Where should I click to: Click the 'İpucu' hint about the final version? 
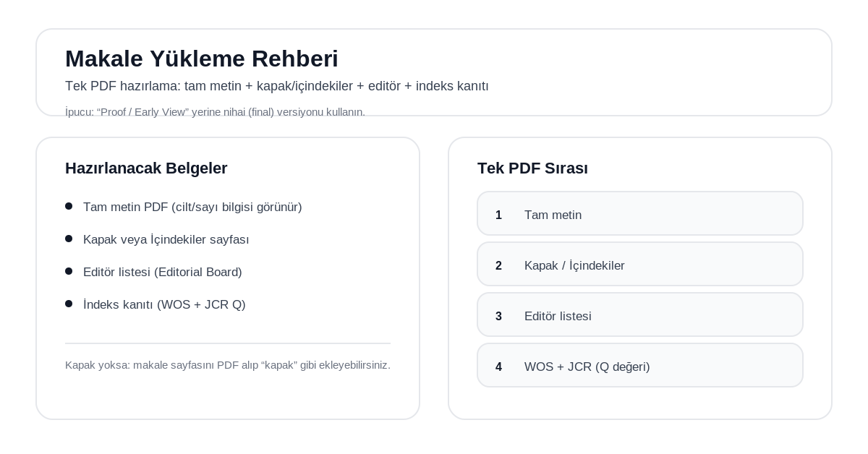click(215, 112)
